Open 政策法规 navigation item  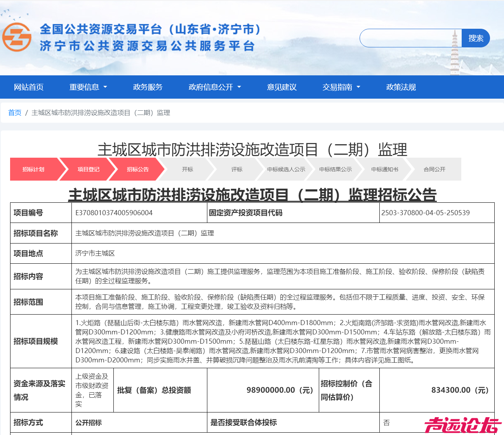(x=401, y=87)
